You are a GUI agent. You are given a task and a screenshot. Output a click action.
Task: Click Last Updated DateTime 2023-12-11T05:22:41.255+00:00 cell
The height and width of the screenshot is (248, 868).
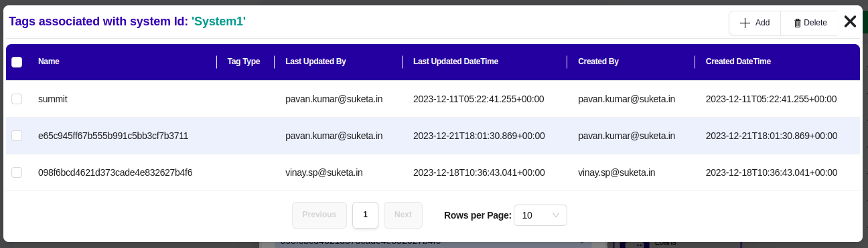(479, 99)
